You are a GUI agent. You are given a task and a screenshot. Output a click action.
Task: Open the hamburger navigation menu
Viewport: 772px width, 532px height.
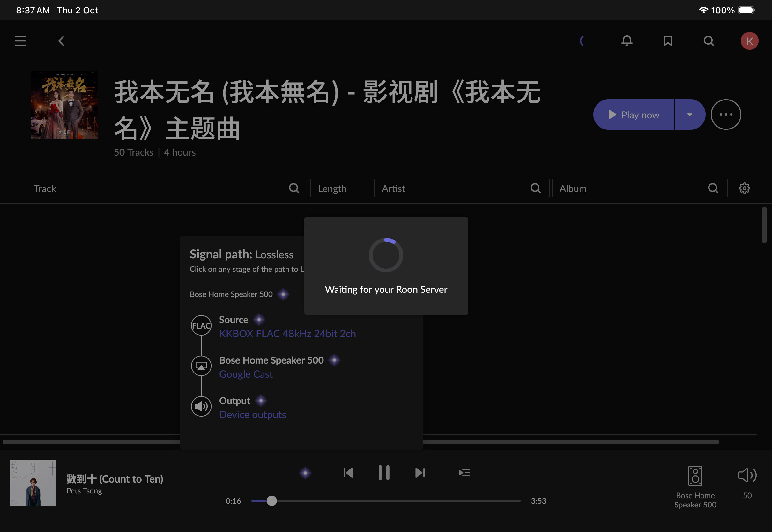(x=20, y=41)
